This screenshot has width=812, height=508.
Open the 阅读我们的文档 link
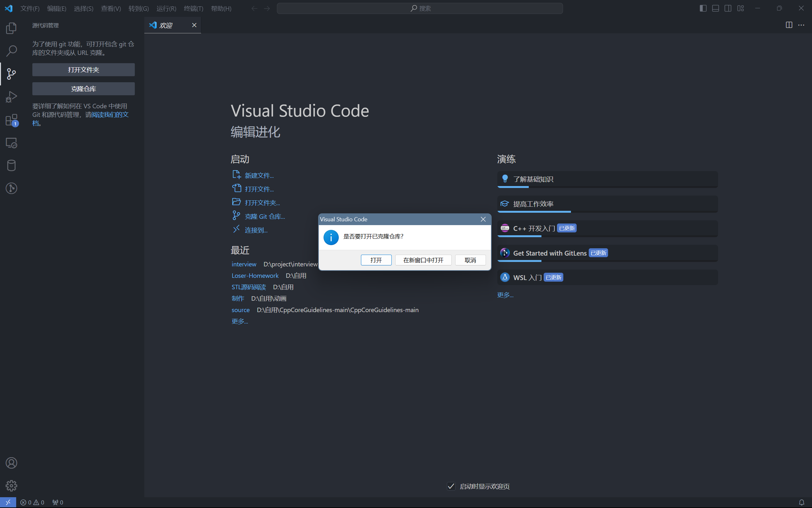110,115
